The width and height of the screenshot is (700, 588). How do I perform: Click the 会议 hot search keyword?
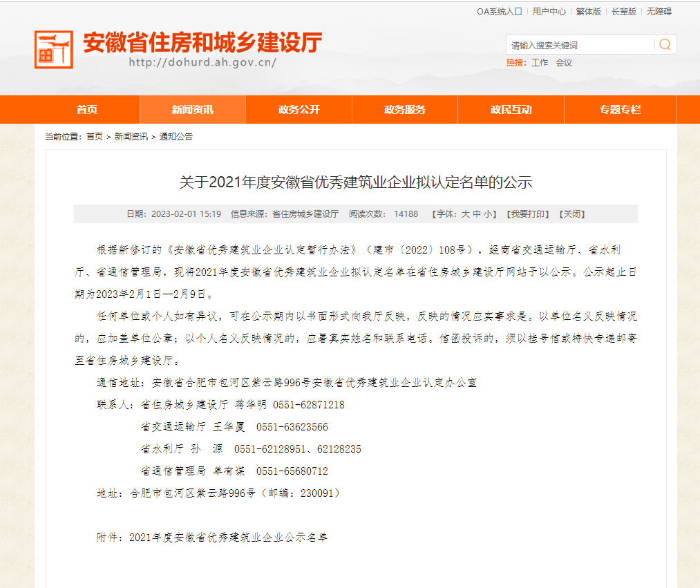point(564,63)
